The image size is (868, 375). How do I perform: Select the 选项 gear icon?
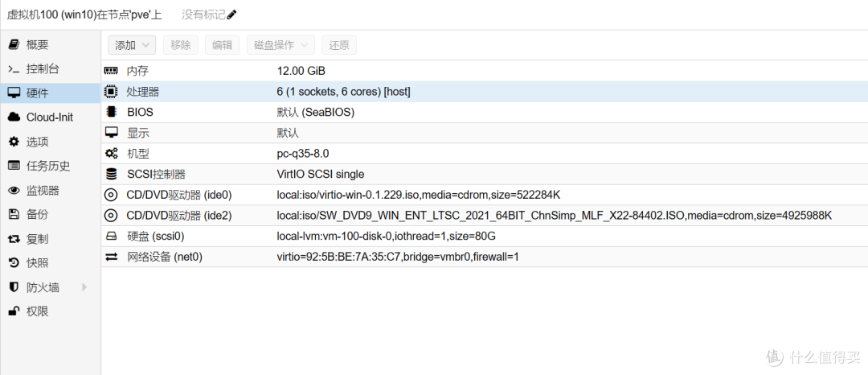coord(14,142)
